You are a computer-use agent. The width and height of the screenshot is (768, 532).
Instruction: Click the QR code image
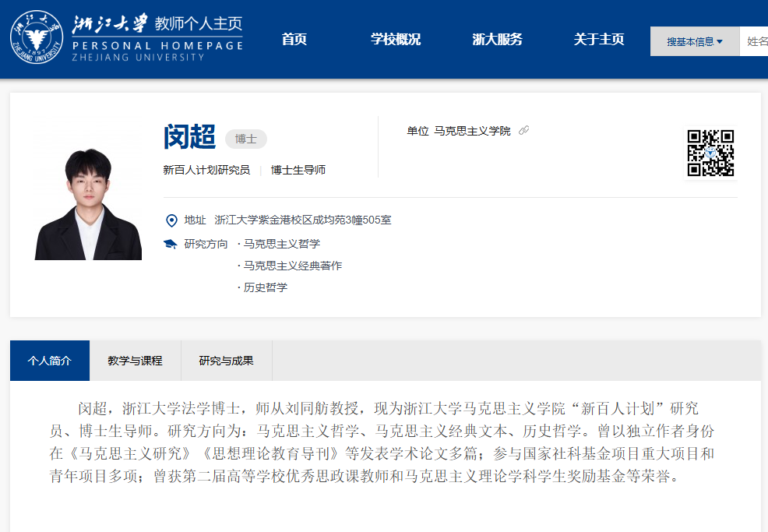tap(710, 153)
